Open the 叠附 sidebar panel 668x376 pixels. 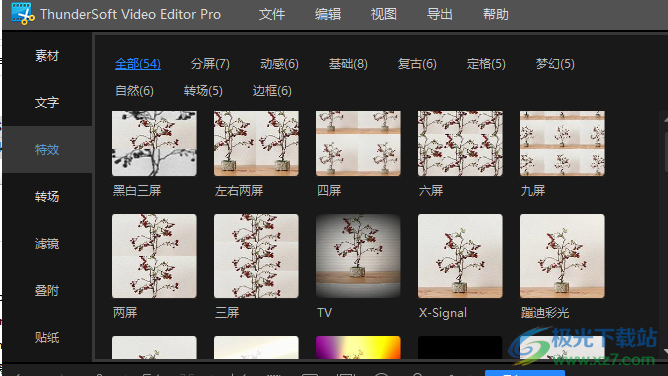[47, 291]
